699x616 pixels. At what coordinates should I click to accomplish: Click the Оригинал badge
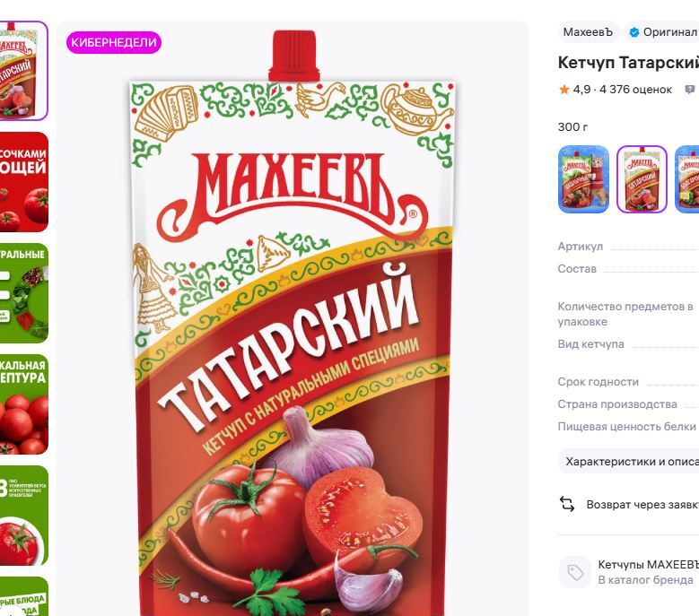tap(662, 32)
